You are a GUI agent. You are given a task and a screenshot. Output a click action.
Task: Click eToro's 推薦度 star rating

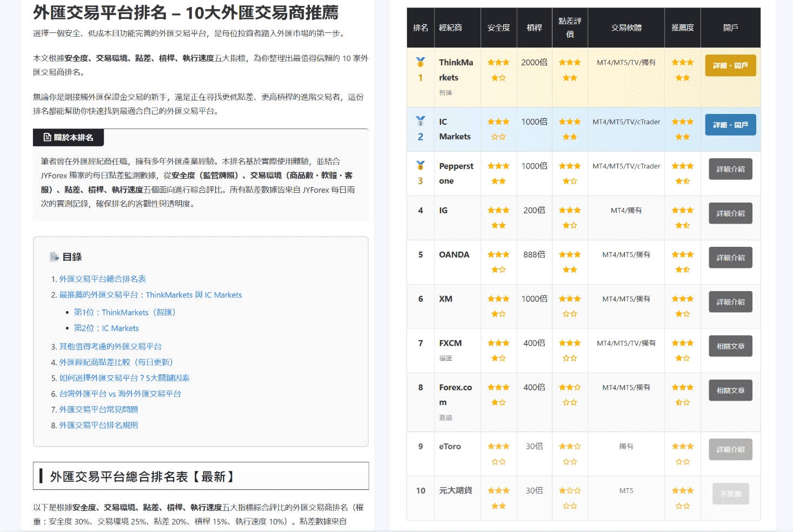[682, 454]
